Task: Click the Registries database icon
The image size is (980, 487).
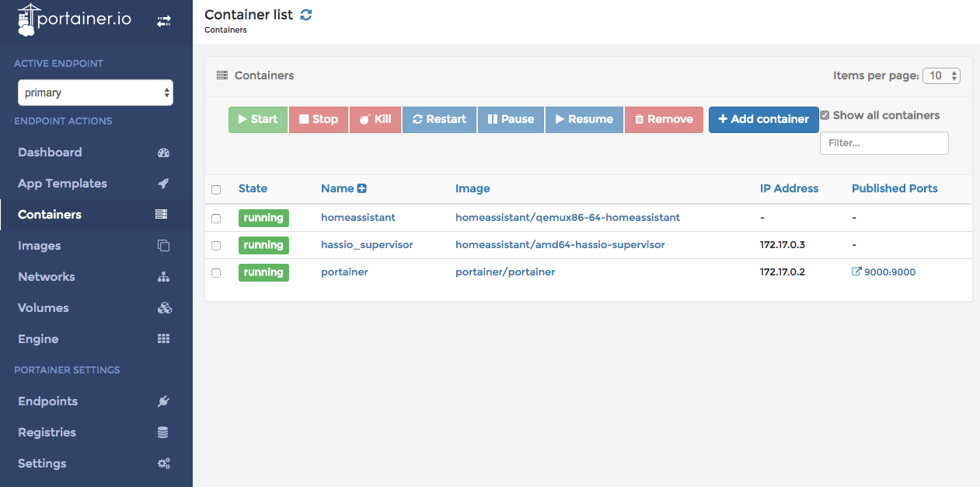Action: [x=163, y=433]
